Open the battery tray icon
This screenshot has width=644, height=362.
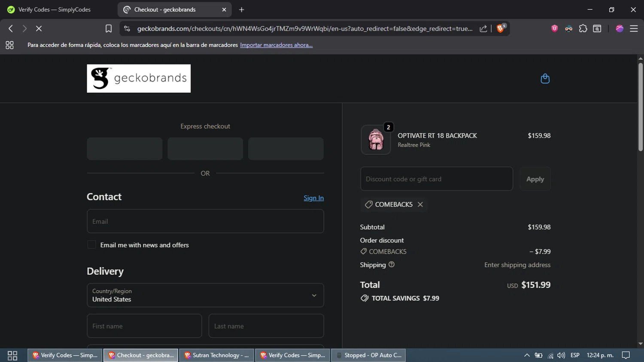tap(538, 355)
